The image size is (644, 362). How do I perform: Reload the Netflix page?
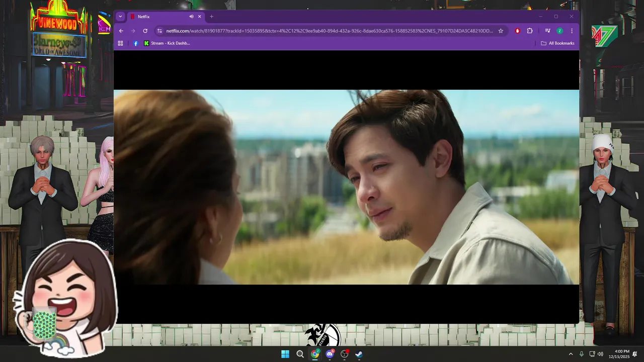point(145,31)
